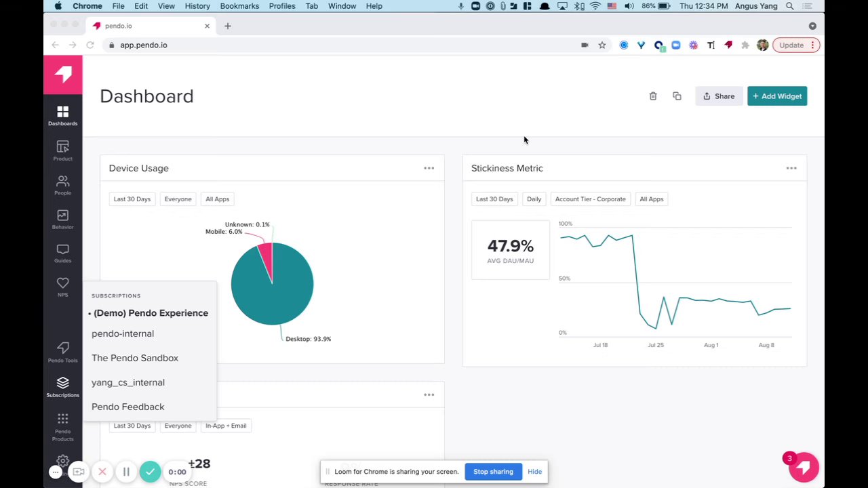The width and height of the screenshot is (868, 488).
Task: Change the Last 30 Days filter on Device Usage
Action: pos(132,199)
